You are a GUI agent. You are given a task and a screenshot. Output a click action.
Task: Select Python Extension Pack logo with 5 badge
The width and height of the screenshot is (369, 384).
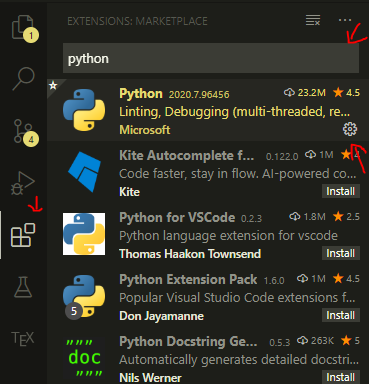tap(84, 296)
